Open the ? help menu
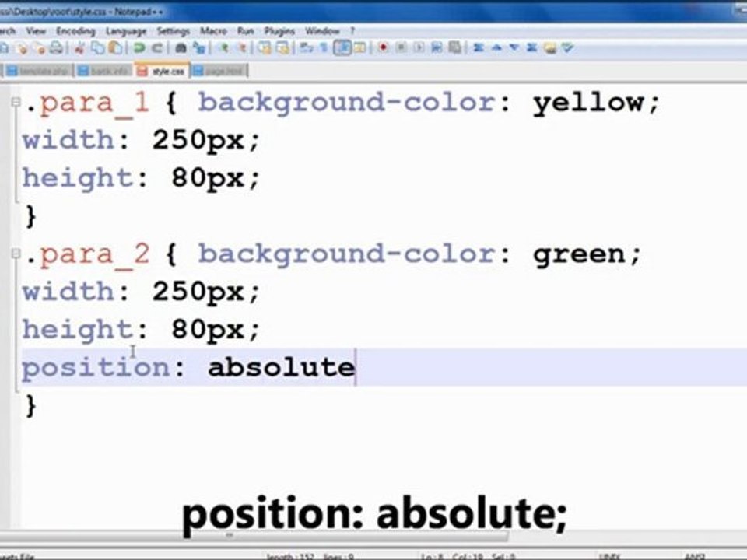747x560 pixels. pyautogui.click(x=352, y=31)
